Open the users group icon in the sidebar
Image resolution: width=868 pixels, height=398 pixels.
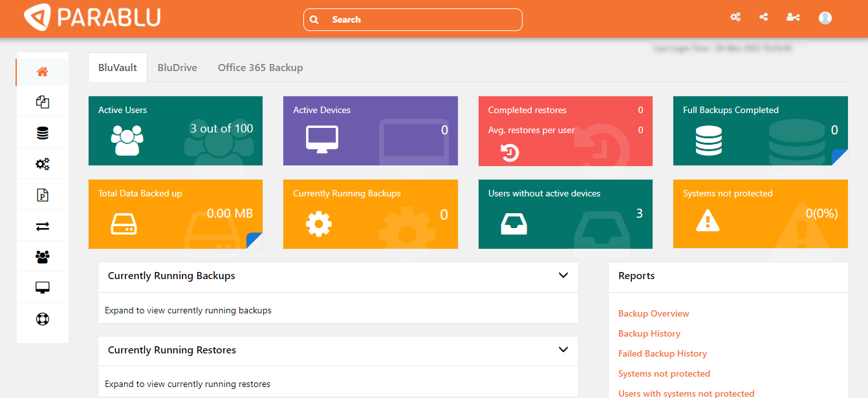pyautogui.click(x=43, y=257)
